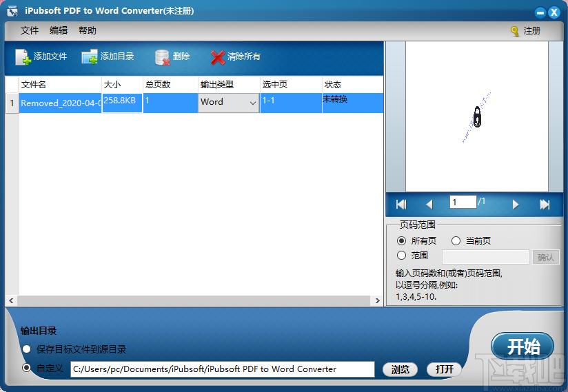Click the Clear All (清除所有) red X icon
The image size is (568, 392).
[x=218, y=58]
